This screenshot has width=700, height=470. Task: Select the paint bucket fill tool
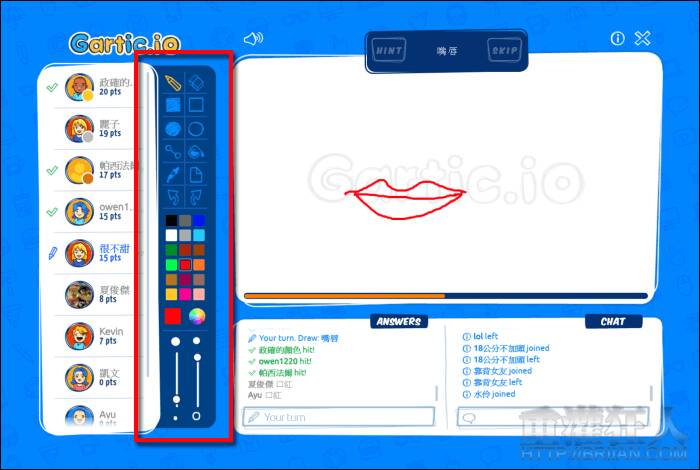click(x=196, y=152)
